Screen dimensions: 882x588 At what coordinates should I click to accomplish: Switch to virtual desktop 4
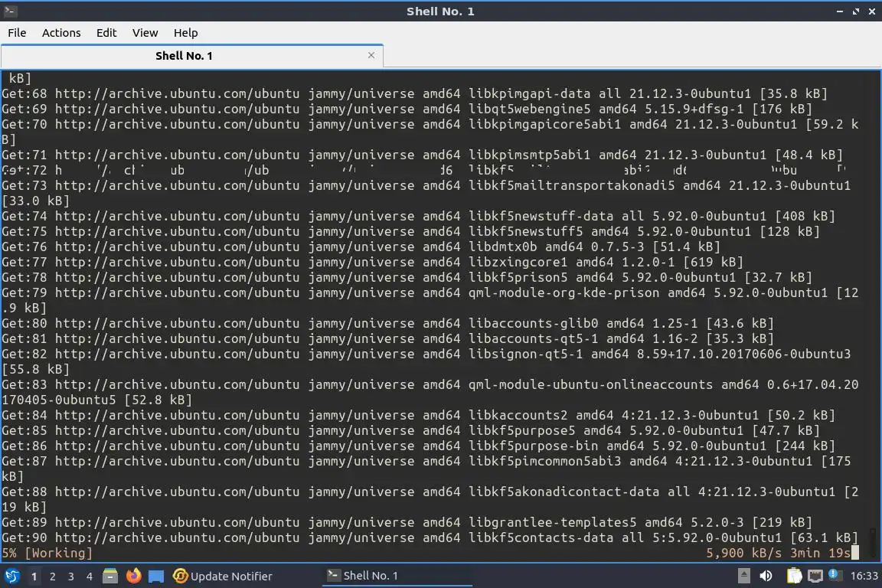(90, 577)
